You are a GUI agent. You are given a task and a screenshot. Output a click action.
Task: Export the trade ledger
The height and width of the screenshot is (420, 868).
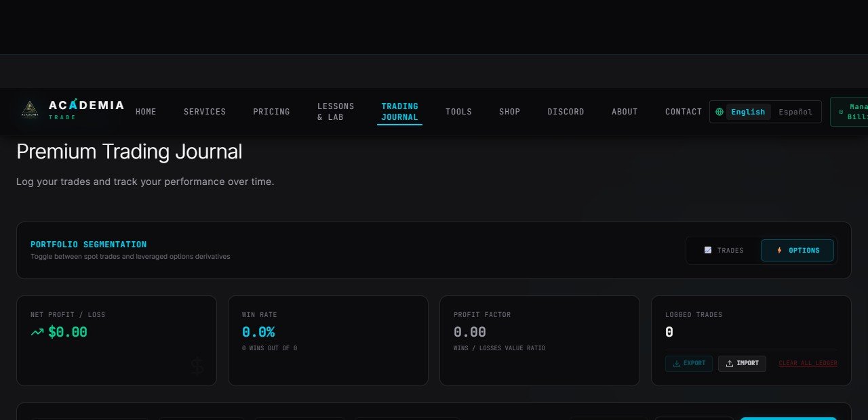pyautogui.click(x=689, y=364)
